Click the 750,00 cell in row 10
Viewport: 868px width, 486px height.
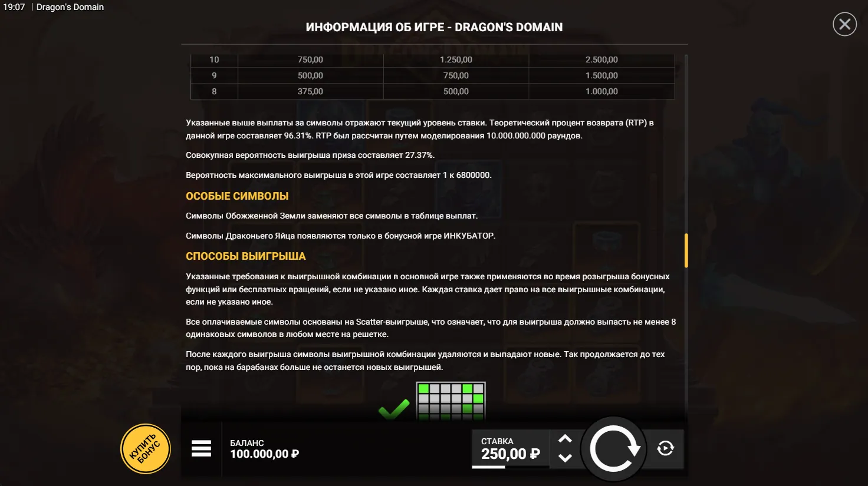click(310, 59)
